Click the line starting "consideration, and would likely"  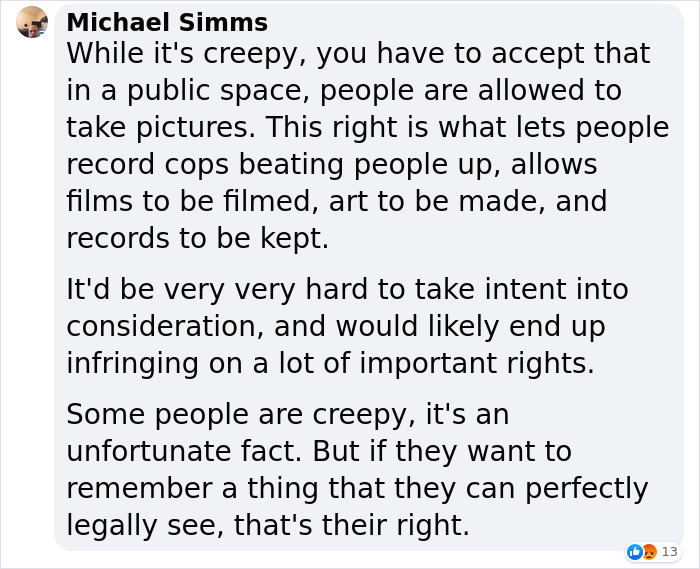(x=336, y=327)
